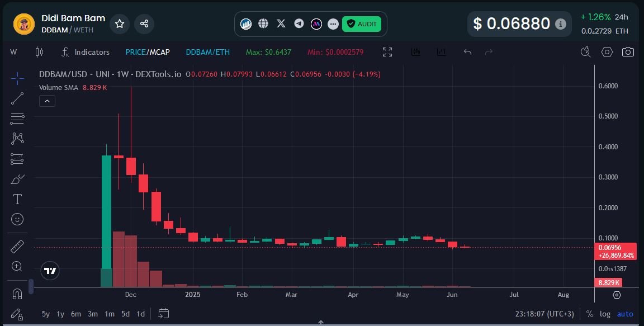Click the DDBAM/USD chart symbol title
This screenshot has width=644, height=326.
point(110,74)
